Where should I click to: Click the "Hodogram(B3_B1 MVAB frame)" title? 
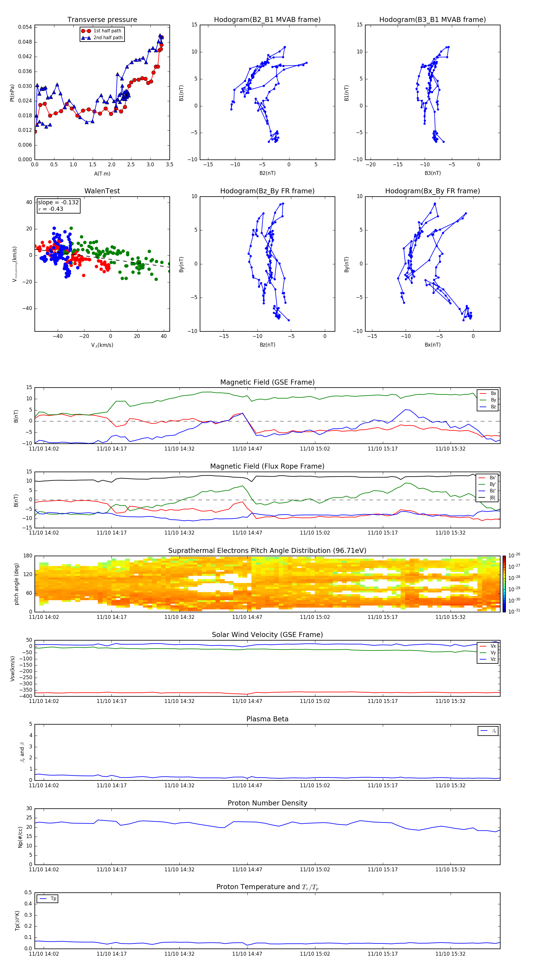click(x=432, y=20)
